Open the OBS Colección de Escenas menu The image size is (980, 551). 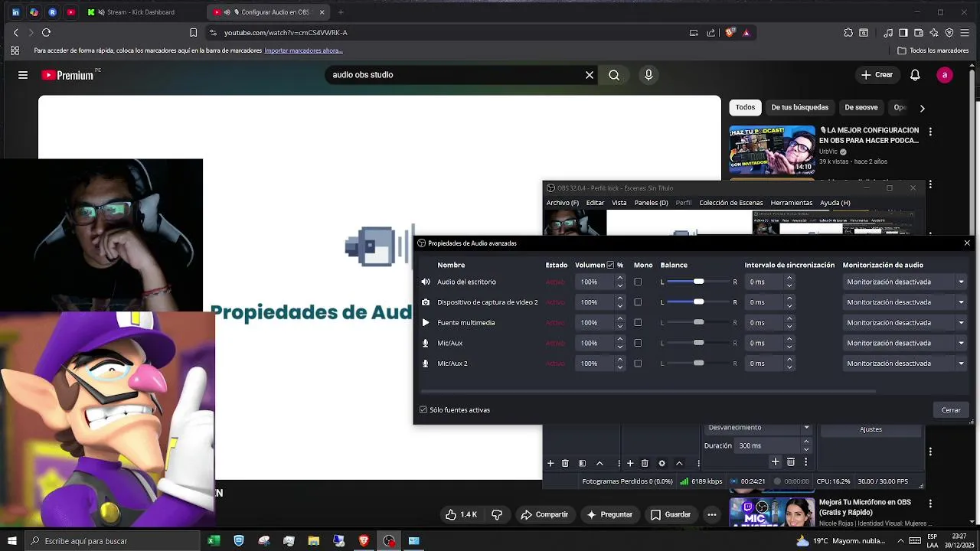coord(730,203)
